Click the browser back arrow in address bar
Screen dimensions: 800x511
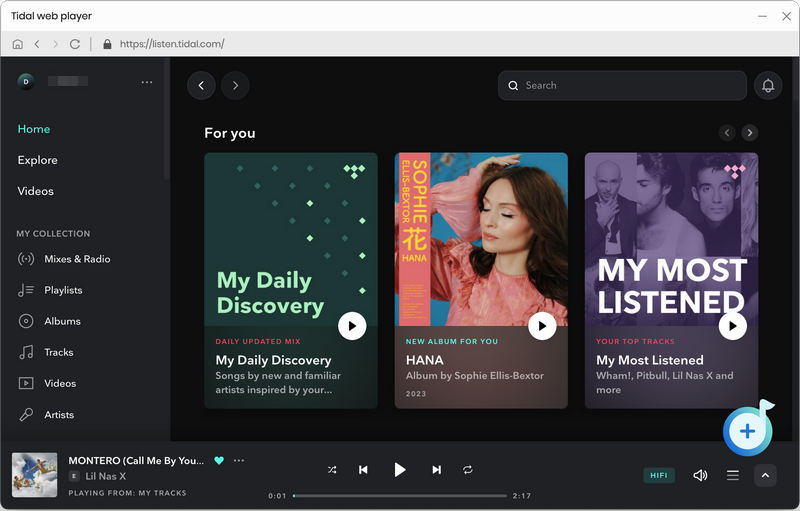point(37,44)
